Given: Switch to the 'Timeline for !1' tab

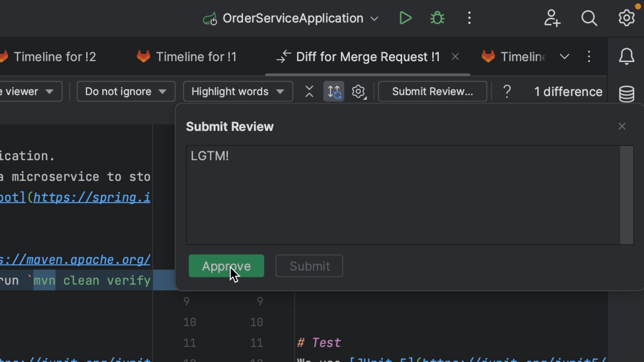Looking at the screenshot, I should click(x=195, y=56).
